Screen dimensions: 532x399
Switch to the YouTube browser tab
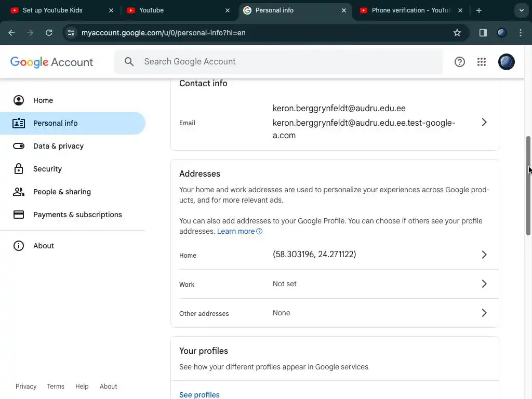(x=177, y=10)
